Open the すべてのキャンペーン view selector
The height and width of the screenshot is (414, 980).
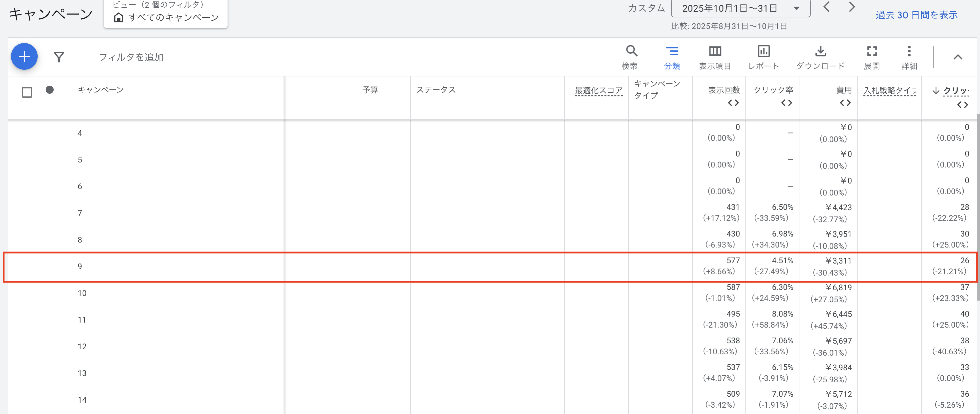(x=166, y=17)
